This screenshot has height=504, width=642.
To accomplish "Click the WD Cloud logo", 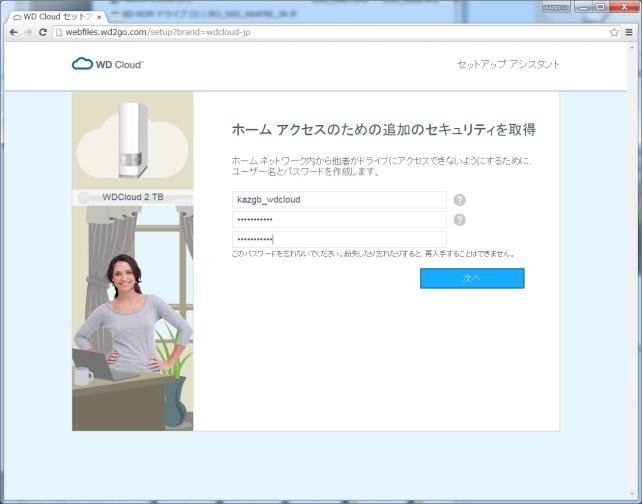I will 108,64.
